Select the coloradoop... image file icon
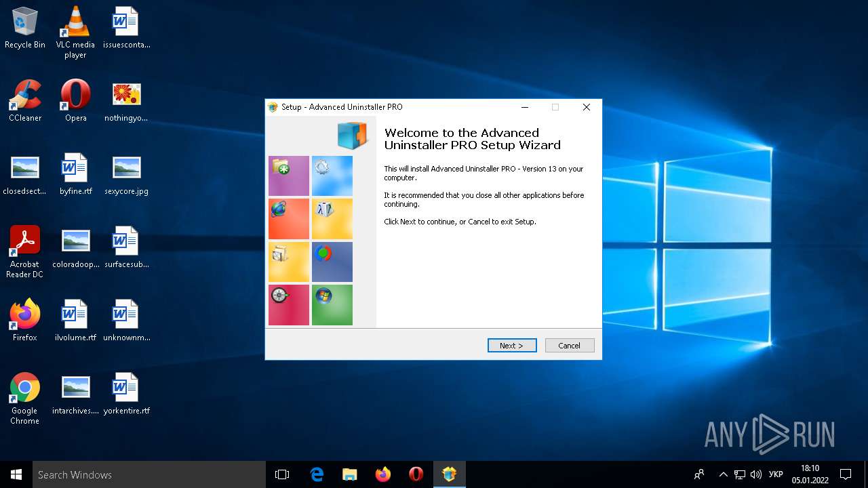 [x=75, y=247]
